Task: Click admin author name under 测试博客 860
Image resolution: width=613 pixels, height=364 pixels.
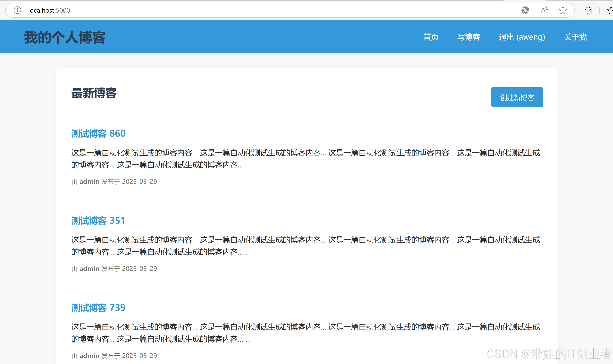Action: tap(89, 182)
